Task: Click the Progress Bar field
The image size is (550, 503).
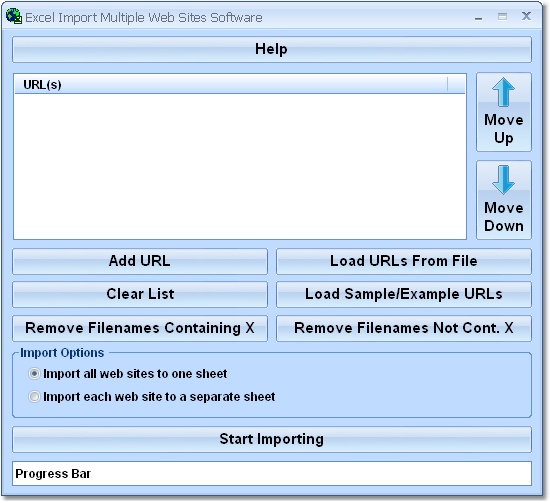Action: coord(272,474)
